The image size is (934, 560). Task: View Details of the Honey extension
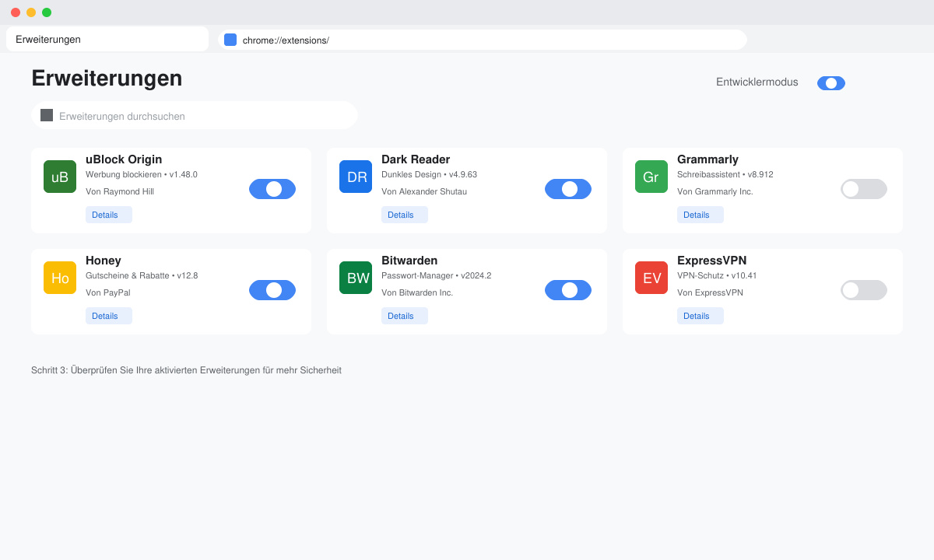pos(109,316)
